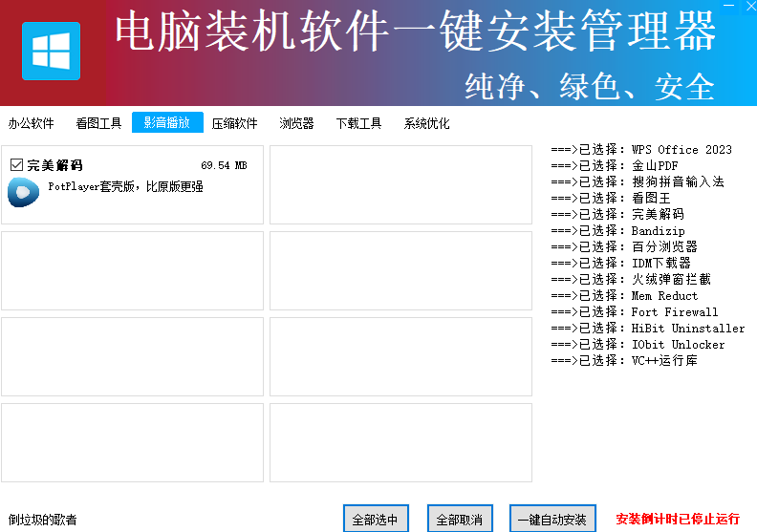
Task: Click the HiBit Uninstaller entry in list
Action: coord(648,328)
